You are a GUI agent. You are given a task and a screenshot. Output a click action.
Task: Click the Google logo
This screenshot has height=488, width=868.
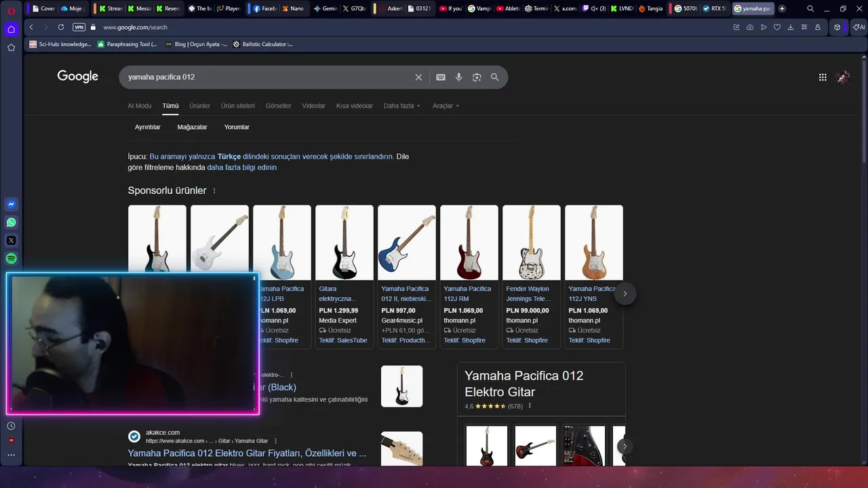click(78, 77)
